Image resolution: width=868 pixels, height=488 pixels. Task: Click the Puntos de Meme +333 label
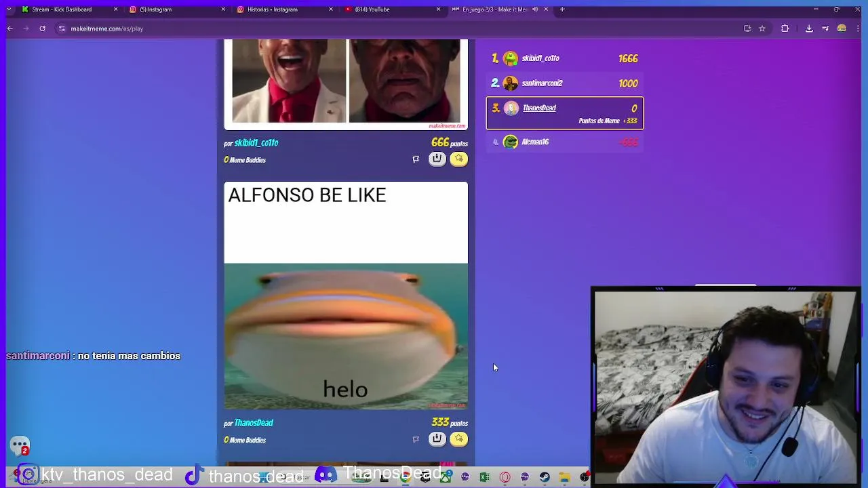tap(608, 121)
